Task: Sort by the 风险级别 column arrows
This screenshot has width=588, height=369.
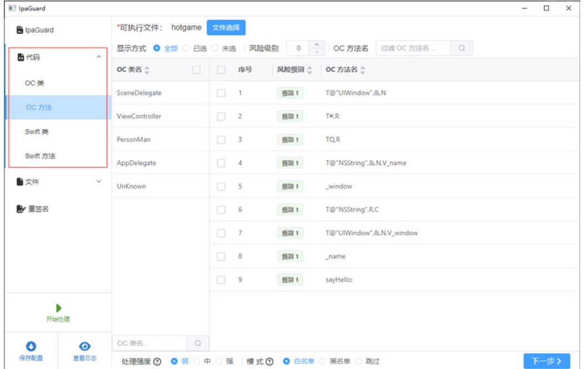Action: tap(310, 70)
